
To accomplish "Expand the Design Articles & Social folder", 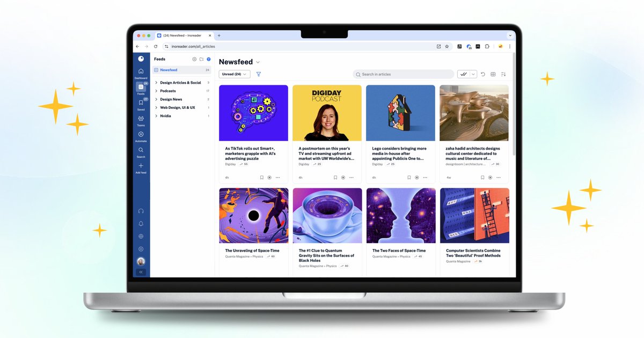I will pyautogui.click(x=156, y=83).
